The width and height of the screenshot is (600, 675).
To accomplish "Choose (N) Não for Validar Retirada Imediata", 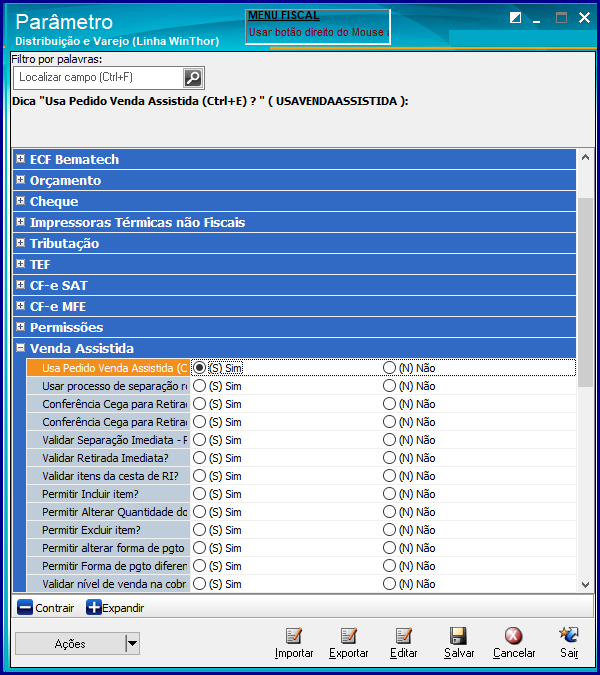I will tap(389, 458).
